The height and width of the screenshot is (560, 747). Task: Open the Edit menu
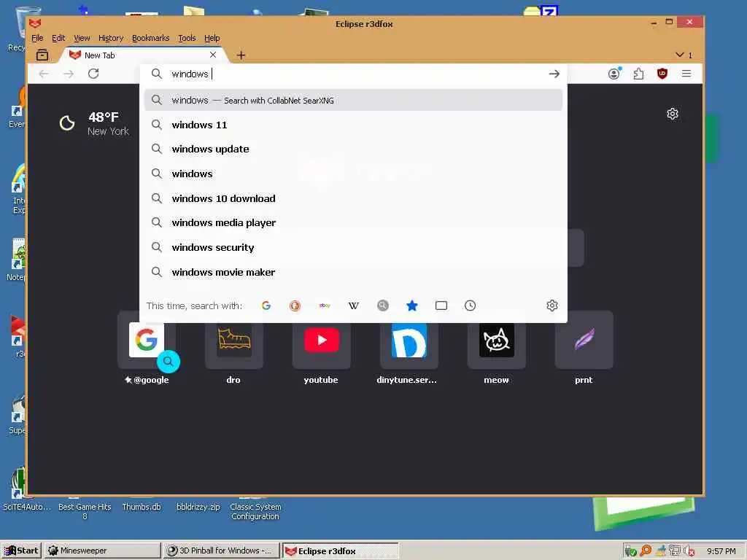[58, 38]
